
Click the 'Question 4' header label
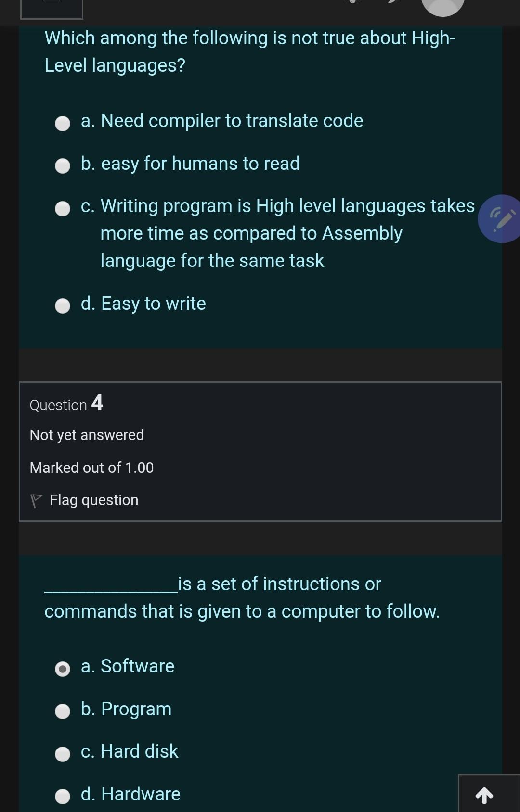66,405
